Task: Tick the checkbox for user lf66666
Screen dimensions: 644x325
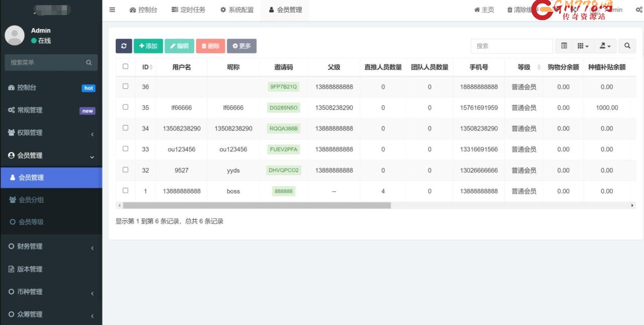Action: click(125, 107)
